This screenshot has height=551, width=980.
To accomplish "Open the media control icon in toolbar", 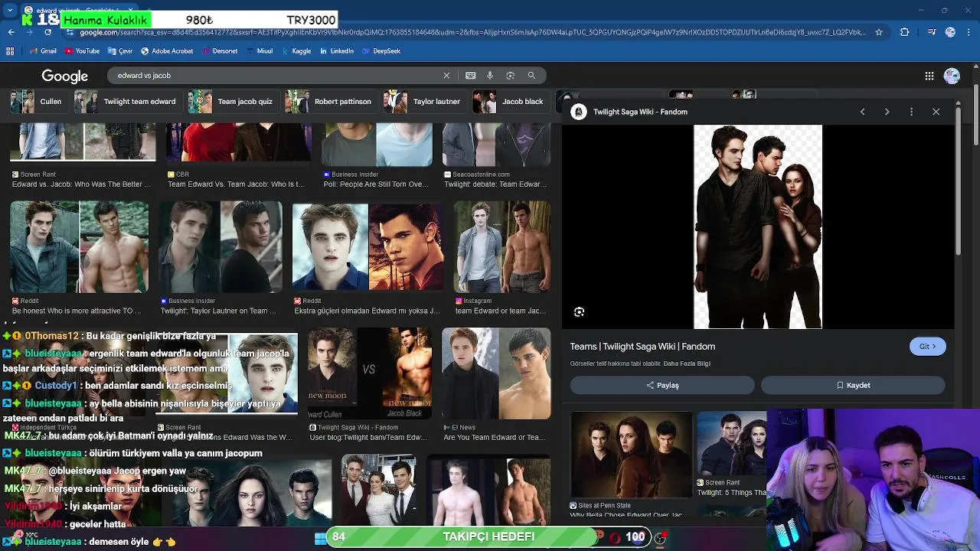I will click(x=931, y=32).
